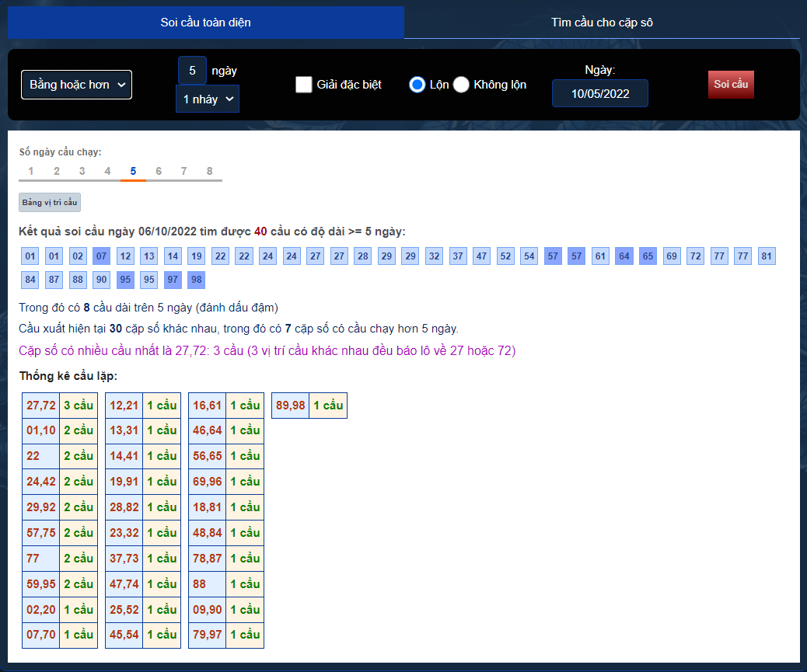Viewport: 807px width, 672px height.
Task: Select the Không lộn radio button
Action: click(461, 85)
